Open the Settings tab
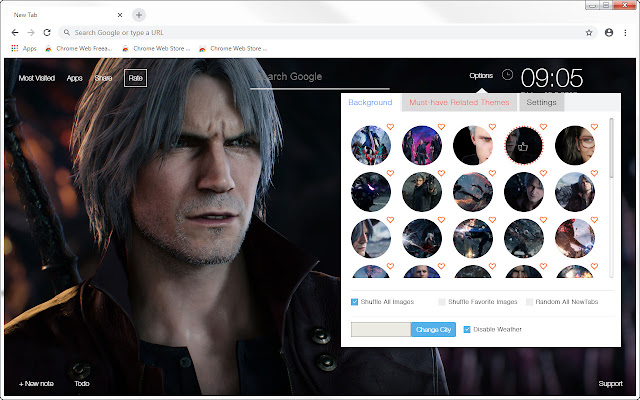The image size is (640, 400). click(x=541, y=102)
